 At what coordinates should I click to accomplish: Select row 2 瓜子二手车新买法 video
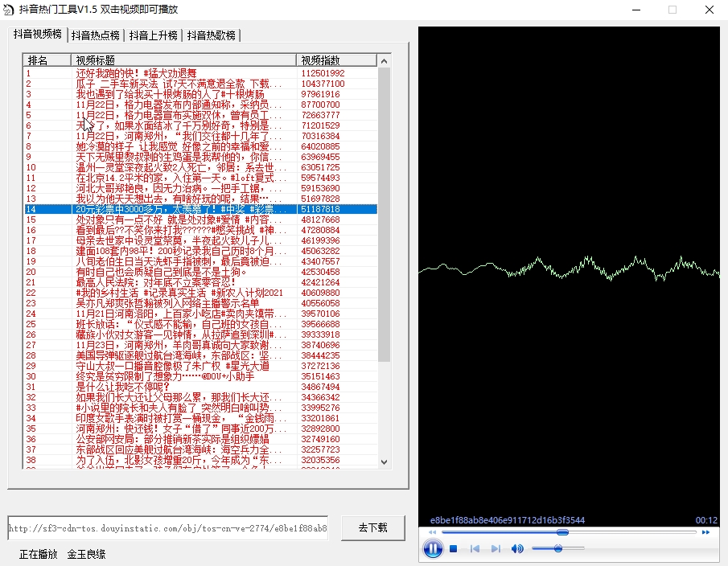click(x=200, y=84)
